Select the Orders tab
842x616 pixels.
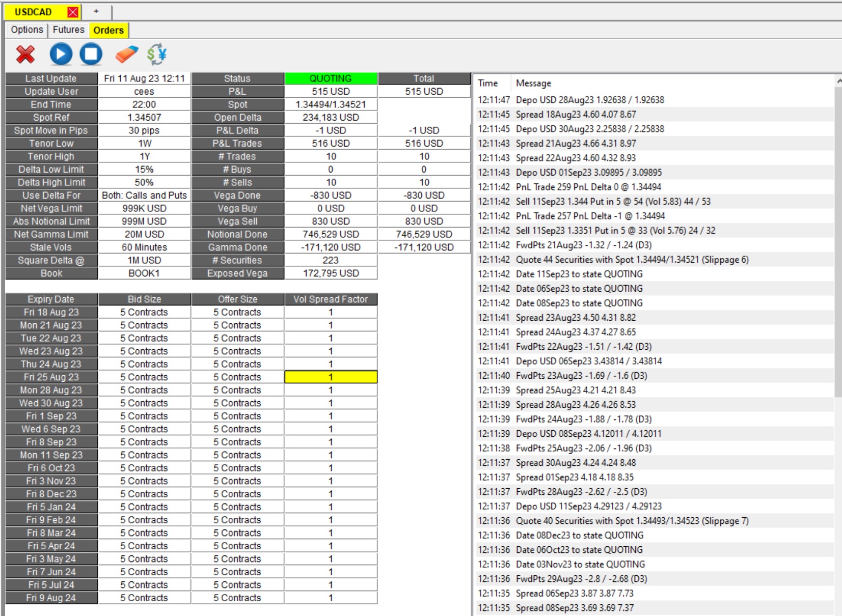[x=108, y=30]
